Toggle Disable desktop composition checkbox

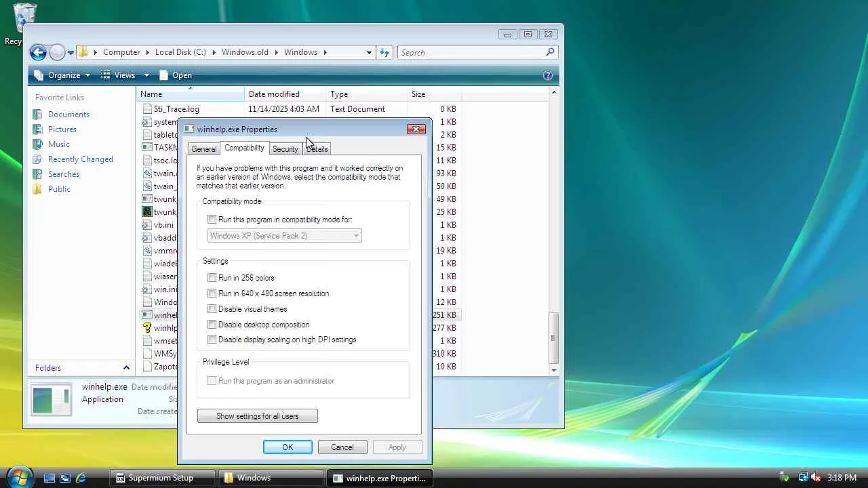coord(212,325)
